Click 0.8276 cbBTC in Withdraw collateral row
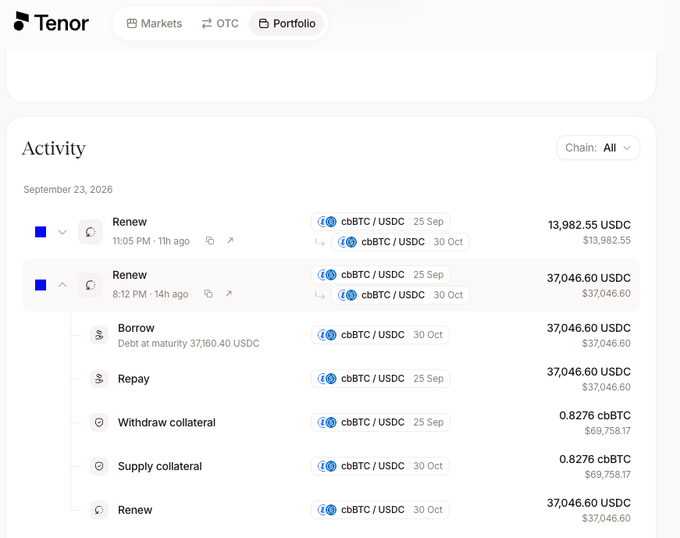680x538 pixels. point(595,416)
